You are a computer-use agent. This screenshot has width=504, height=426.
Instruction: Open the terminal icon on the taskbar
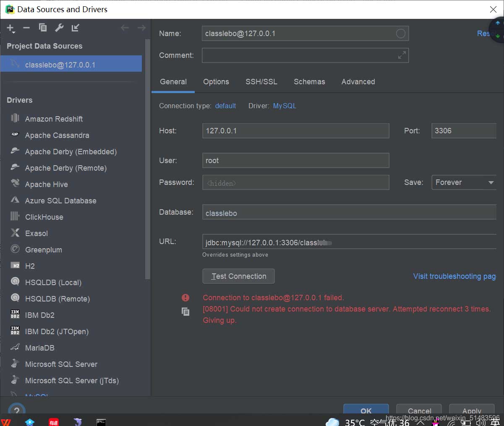pyautogui.click(x=101, y=422)
